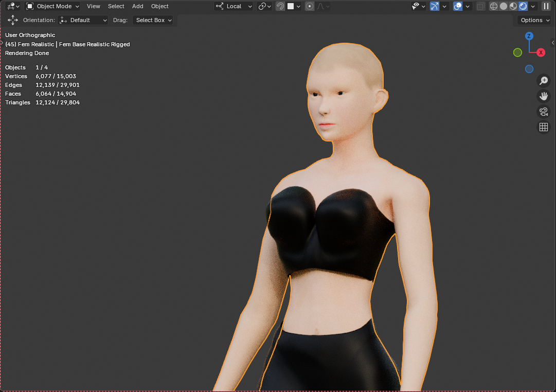Select material preview shading
The height and width of the screenshot is (392, 556).
coord(513,6)
